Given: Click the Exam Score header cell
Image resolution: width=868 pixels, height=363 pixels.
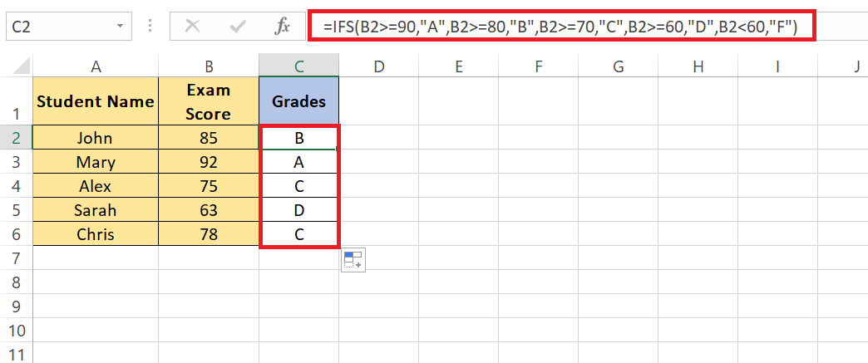Looking at the screenshot, I should pos(209,101).
